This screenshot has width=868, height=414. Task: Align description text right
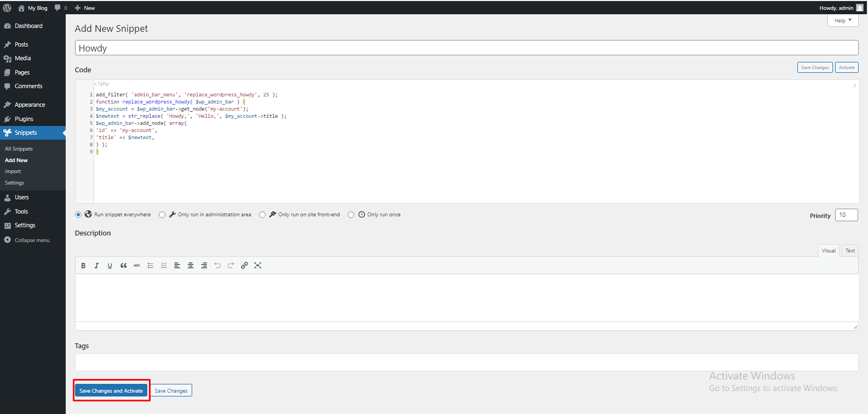click(x=204, y=266)
